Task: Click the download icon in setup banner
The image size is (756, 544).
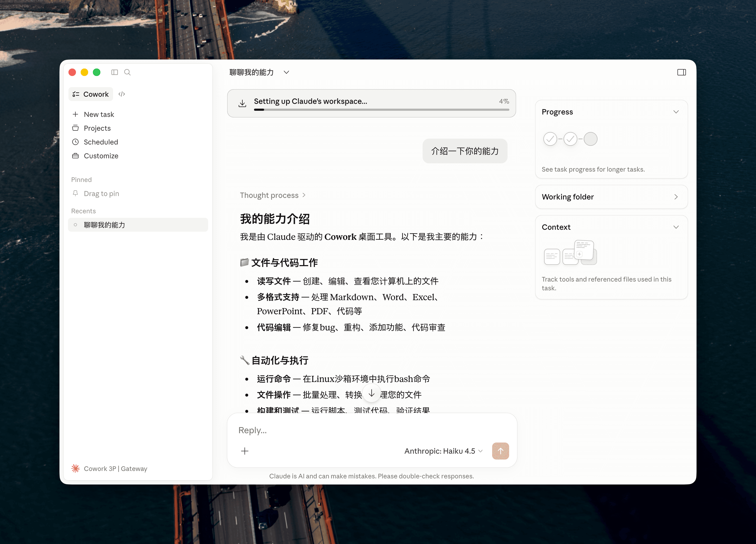Action: pyautogui.click(x=242, y=103)
